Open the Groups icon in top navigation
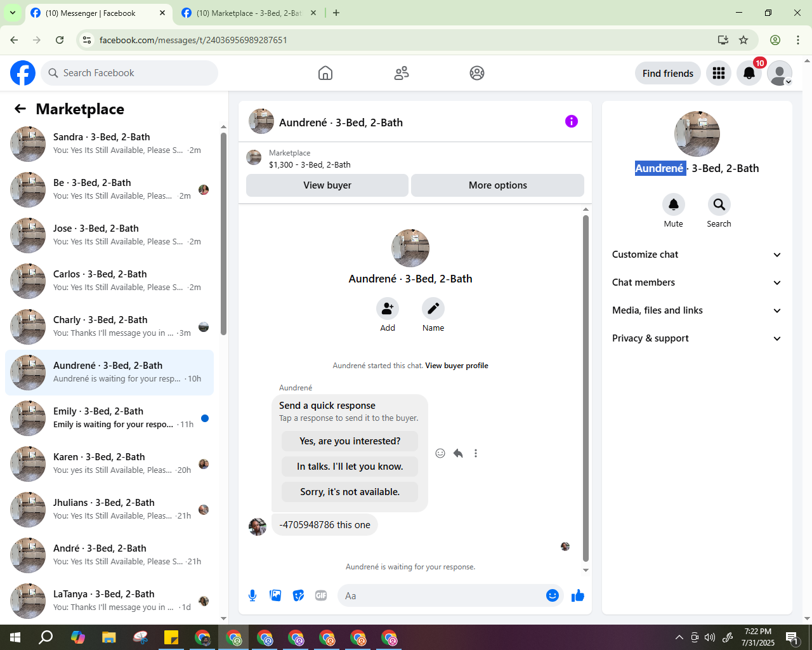812x650 pixels. click(x=477, y=73)
